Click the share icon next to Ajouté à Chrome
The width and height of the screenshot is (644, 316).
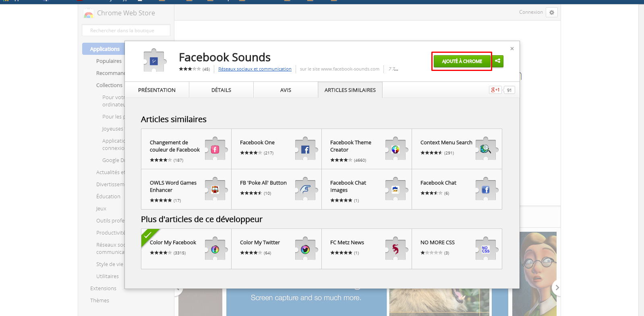pyautogui.click(x=498, y=61)
